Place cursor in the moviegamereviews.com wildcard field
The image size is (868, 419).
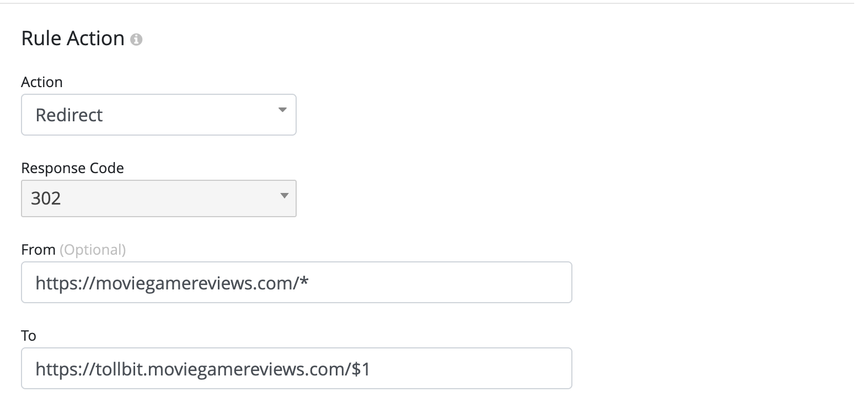296,282
